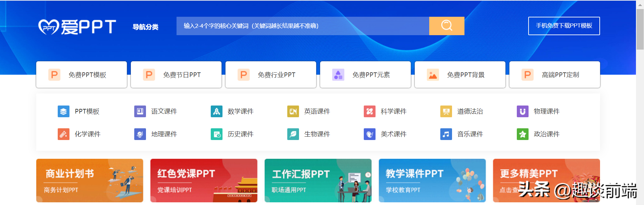Click the P icon beside 免费行业PPT

point(244,75)
